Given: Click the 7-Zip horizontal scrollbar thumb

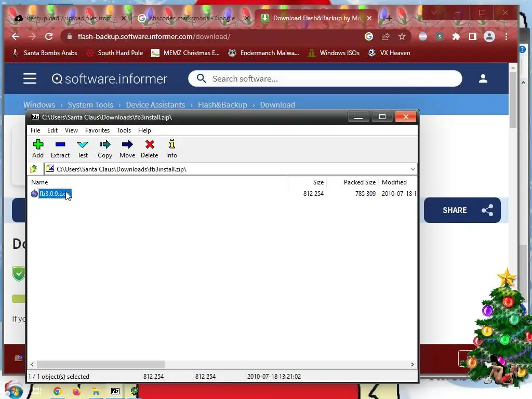Looking at the screenshot, I should pos(101,364).
